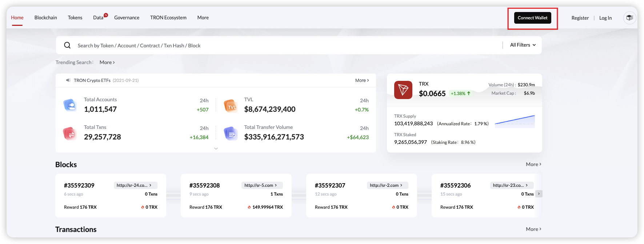Click the announcement speaker icon
644x244 pixels.
[x=68, y=80]
